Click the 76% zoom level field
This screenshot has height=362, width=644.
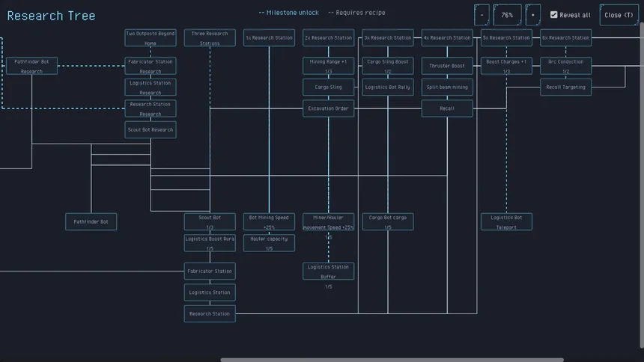click(507, 15)
